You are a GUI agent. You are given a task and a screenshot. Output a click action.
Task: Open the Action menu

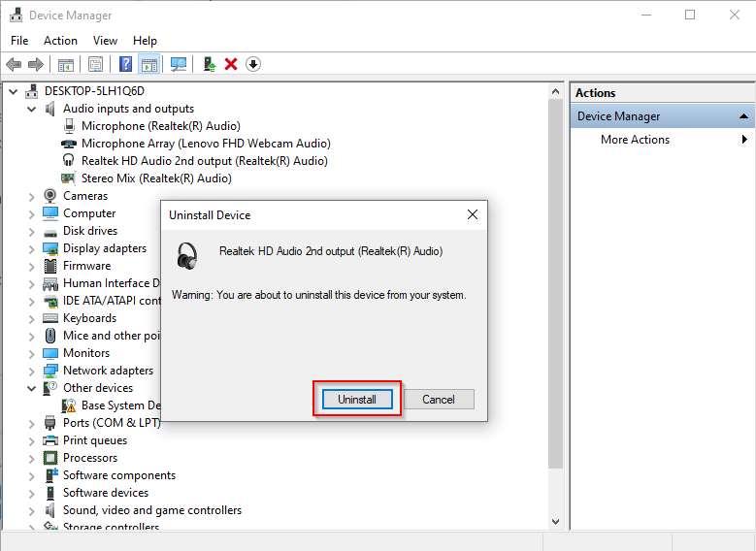coord(60,41)
